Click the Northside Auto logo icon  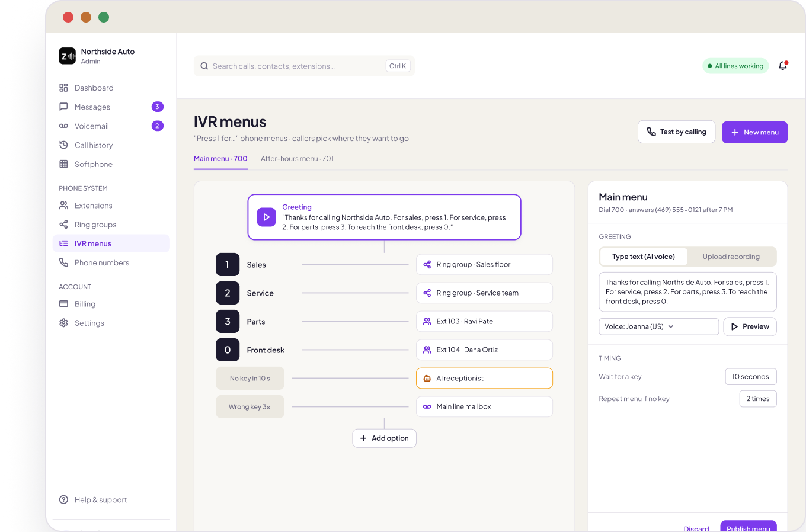tap(68, 56)
